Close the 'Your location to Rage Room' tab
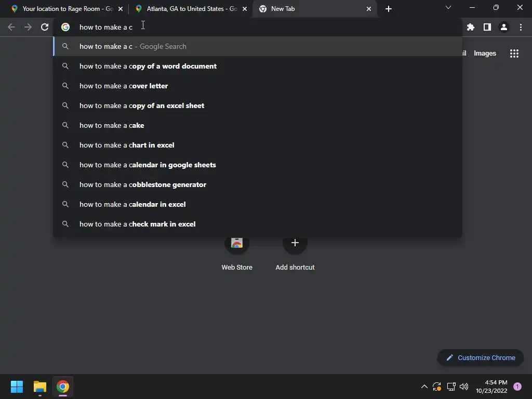The height and width of the screenshot is (399, 532). pos(121,9)
